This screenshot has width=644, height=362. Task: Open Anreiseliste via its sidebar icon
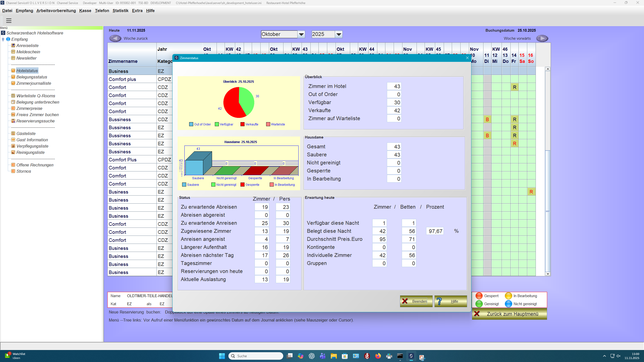click(13, 46)
